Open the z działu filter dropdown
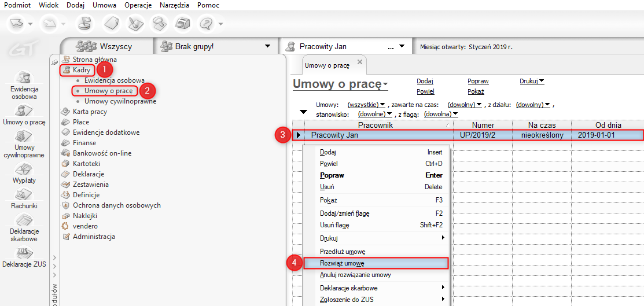The width and height of the screenshot is (644, 306). [533, 105]
